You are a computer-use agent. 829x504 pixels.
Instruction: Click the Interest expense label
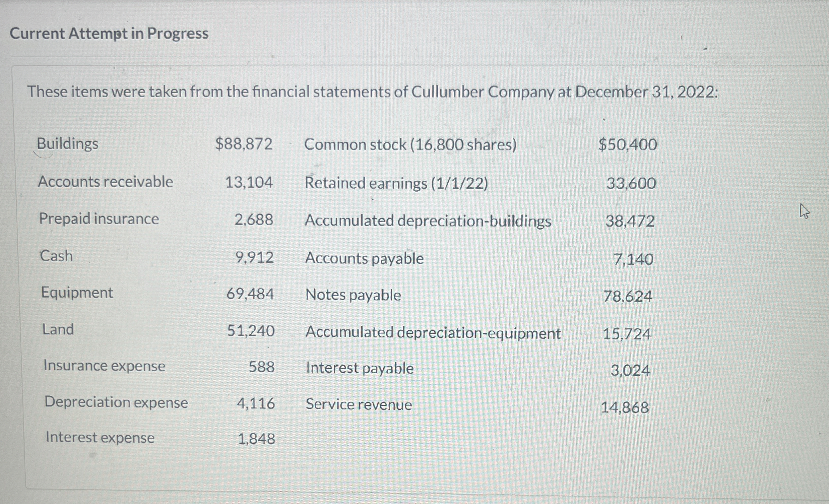[100, 438]
